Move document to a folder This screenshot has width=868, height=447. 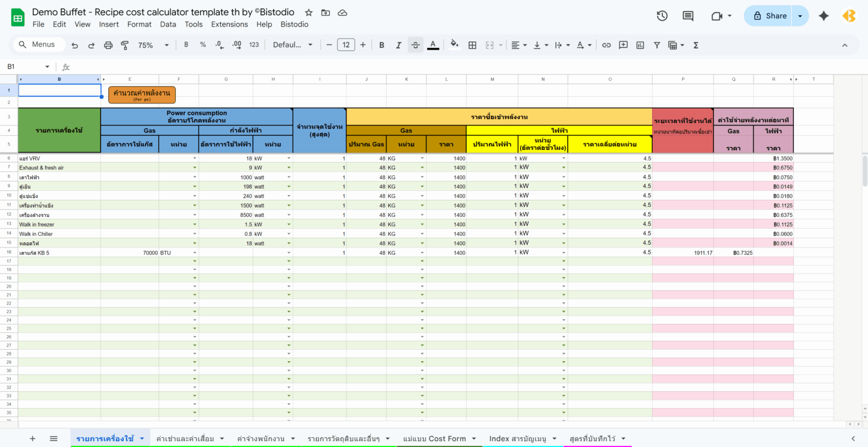[325, 12]
